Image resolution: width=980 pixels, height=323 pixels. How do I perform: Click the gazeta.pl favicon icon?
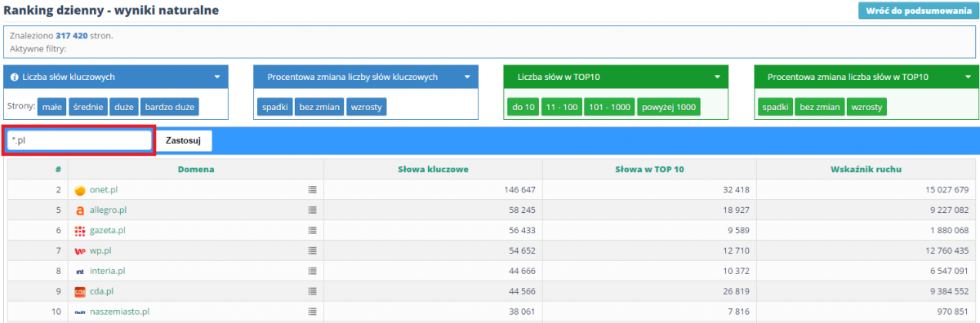pyautogui.click(x=80, y=231)
